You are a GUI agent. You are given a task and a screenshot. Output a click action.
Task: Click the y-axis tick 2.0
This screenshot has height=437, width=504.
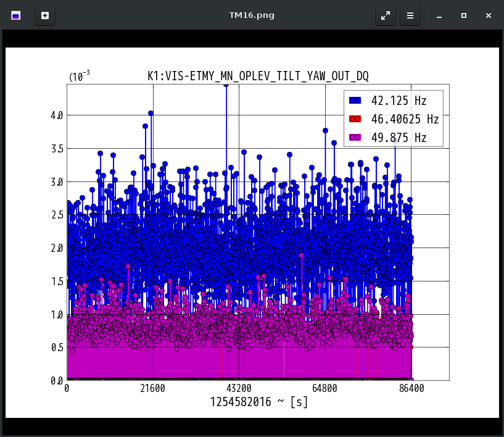[x=57, y=248]
